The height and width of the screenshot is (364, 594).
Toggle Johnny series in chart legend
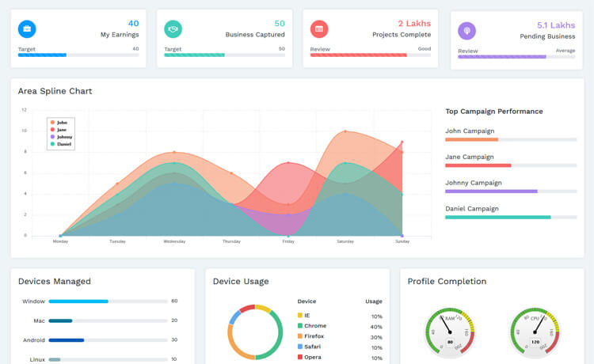tap(61, 137)
